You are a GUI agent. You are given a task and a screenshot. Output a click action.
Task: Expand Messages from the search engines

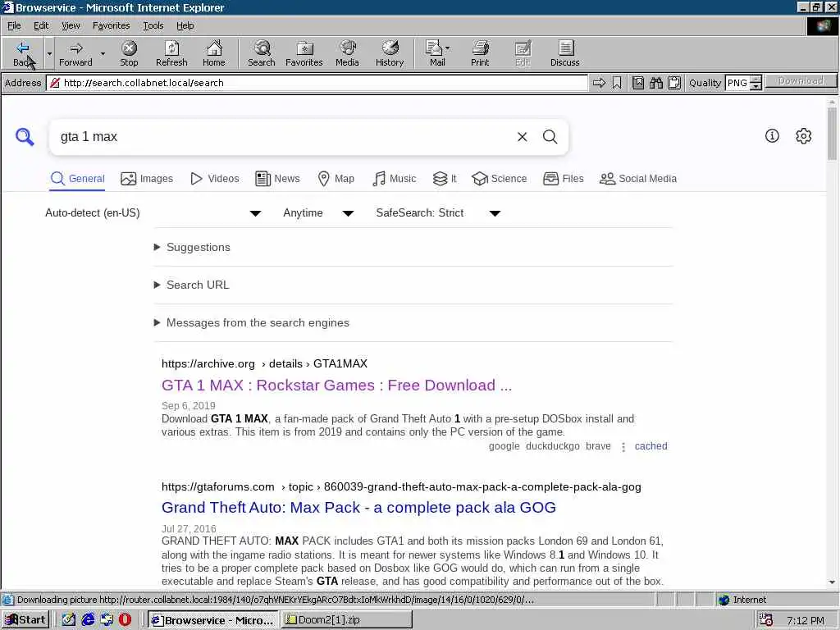pos(252,322)
